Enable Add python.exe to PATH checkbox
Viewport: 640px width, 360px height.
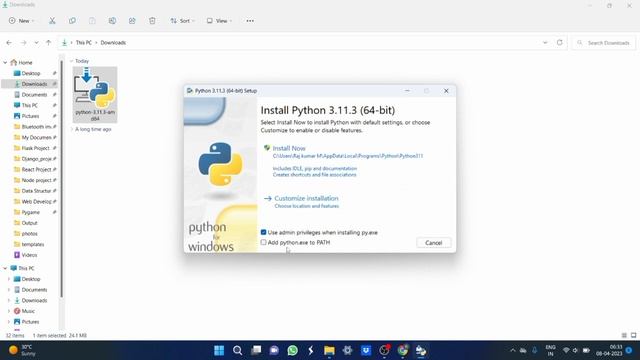click(263, 242)
